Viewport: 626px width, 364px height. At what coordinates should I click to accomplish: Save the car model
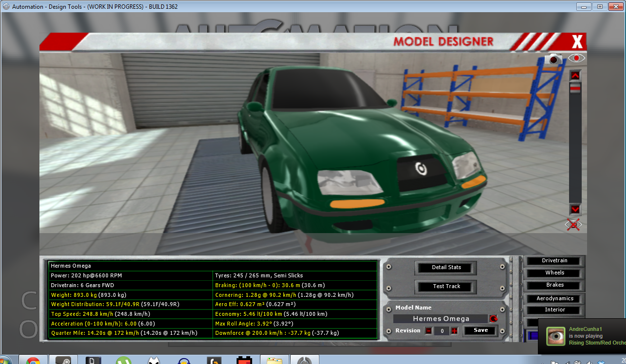click(x=481, y=330)
